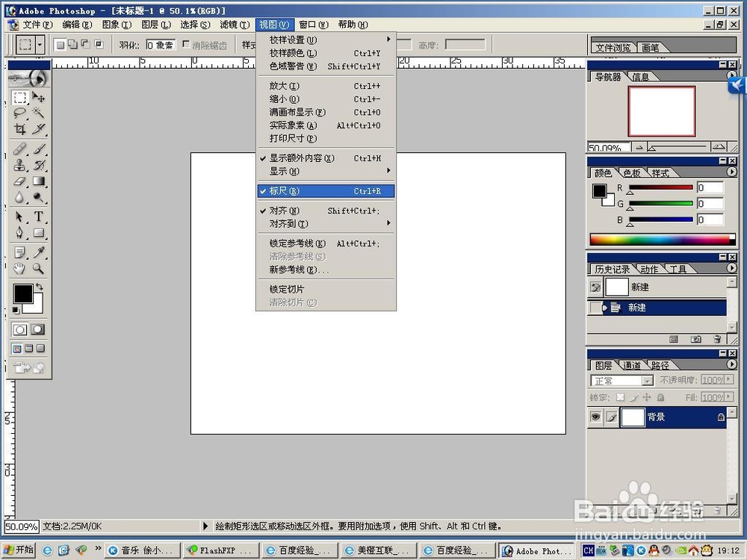Image resolution: width=747 pixels, height=560 pixels.
Task: Open status bar info arrow menu
Action: [x=205, y=526]
